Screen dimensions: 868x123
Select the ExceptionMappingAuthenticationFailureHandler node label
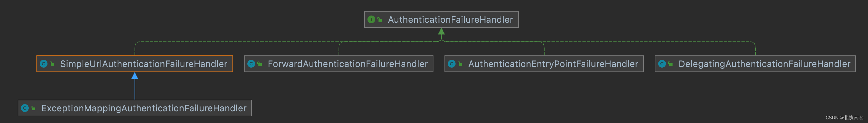(x=144, y=108)
